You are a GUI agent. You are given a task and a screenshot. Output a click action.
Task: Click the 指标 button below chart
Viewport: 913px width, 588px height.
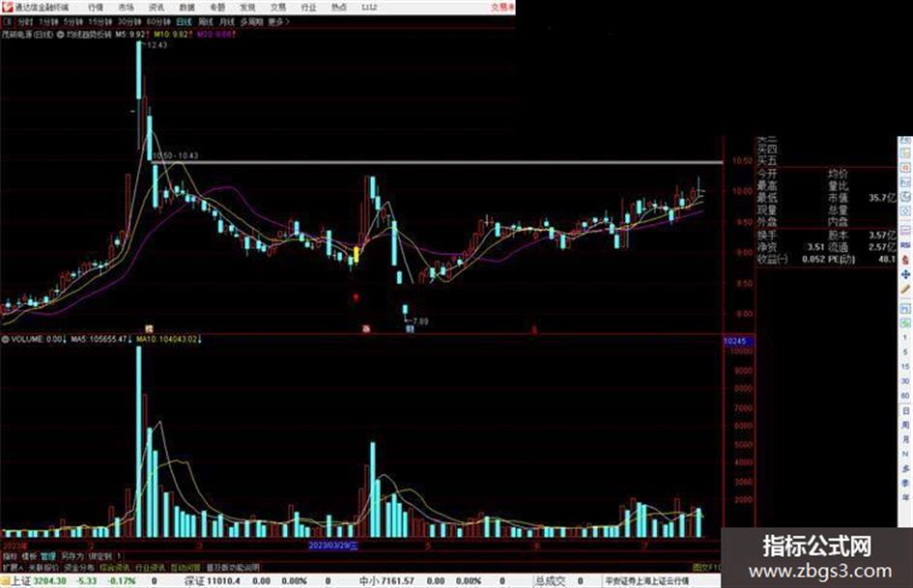pyautogui.click(x=10, y=556)
